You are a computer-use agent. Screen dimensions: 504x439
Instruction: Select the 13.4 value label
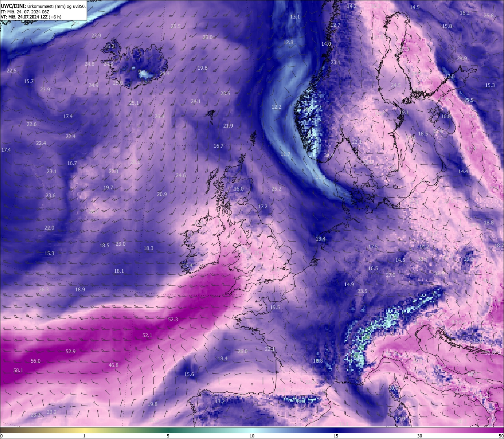321,239
